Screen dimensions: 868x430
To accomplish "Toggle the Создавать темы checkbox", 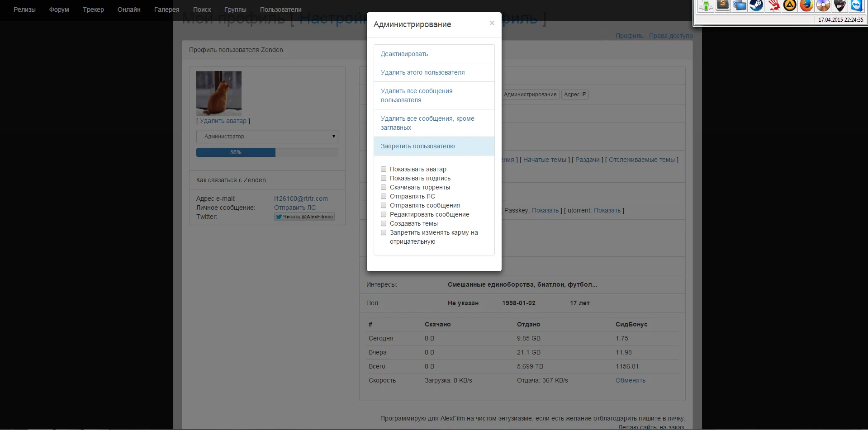I will (x=384, y=223).
